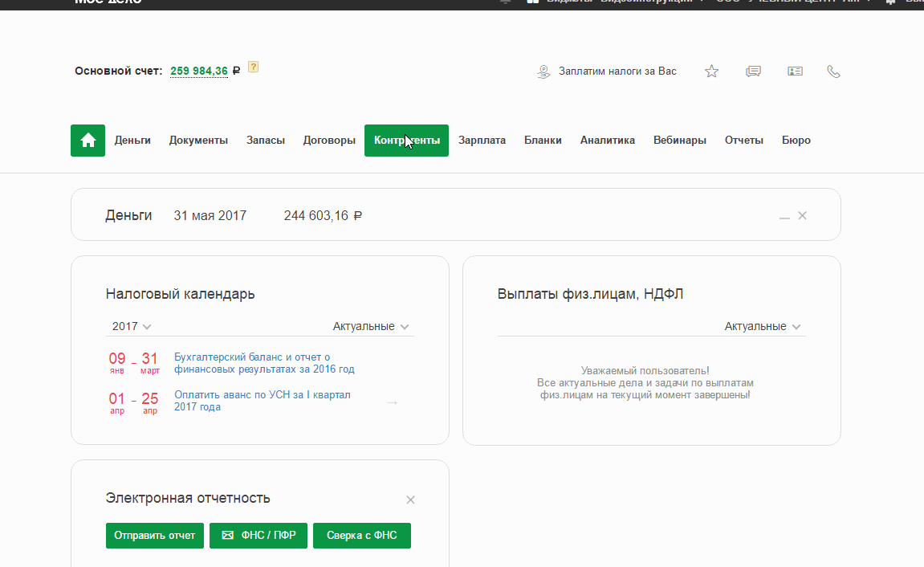Open the Вебинары menu section
This screenshot has width=924, height=567.
pyautogui.click(x=679, y=141)
